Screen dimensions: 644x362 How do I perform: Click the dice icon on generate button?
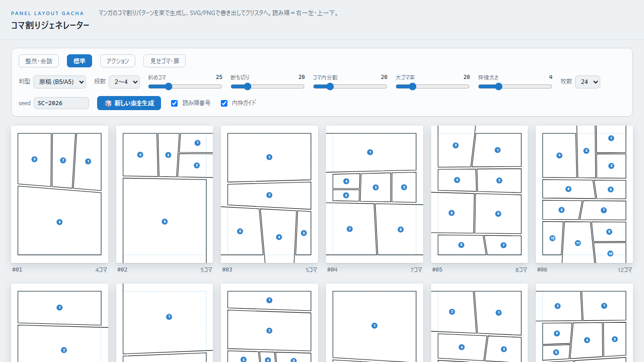coord(108,103)
